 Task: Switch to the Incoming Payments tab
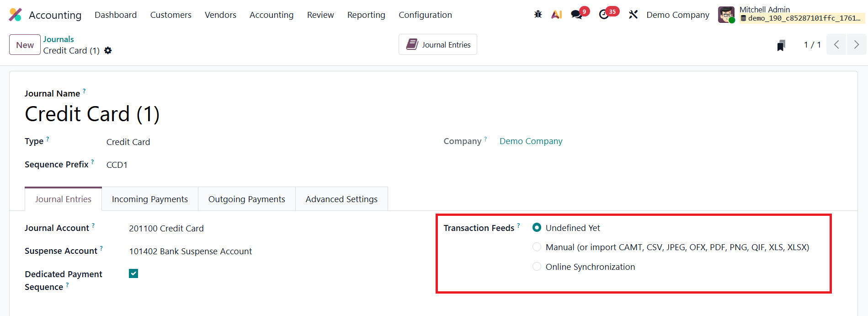[150, 199]
